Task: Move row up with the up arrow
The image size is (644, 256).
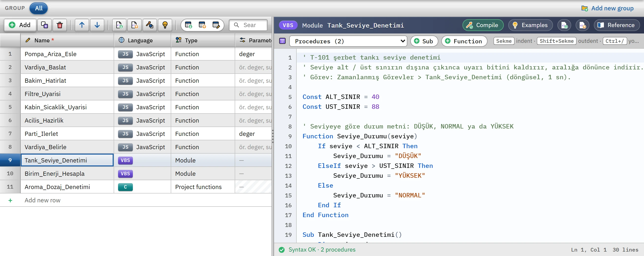Action: (82, 25)
